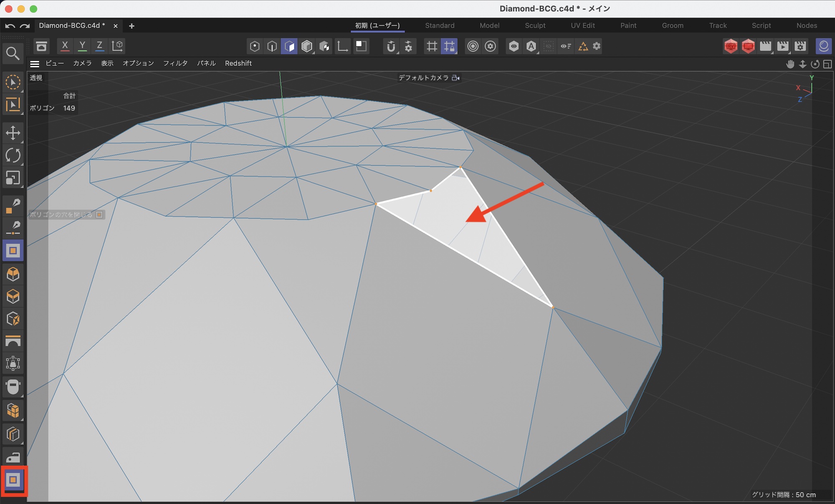Toggle Enable Snap magnet
Viewport: 835px width, 504px height.
[391, 46]
